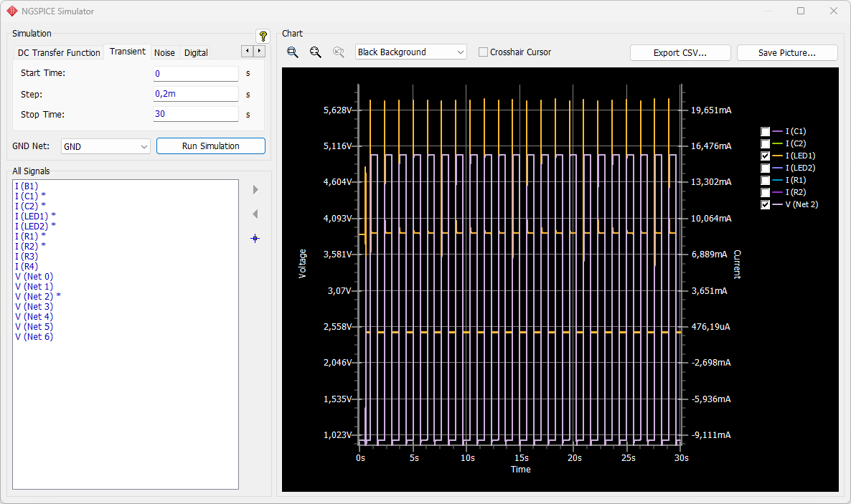851x504 pixels.
Task: Select I (B1) in All Signals
Action: coord(26,186)
